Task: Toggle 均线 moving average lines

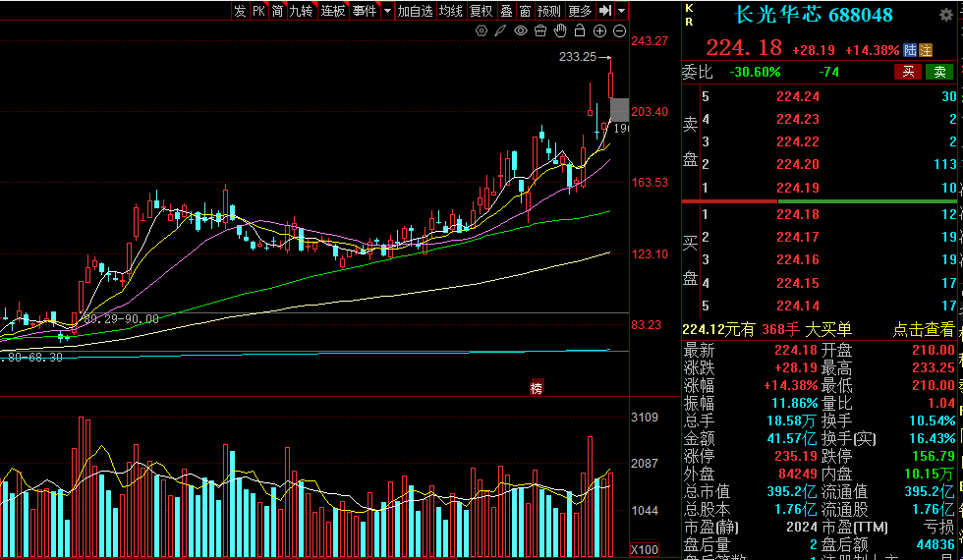Action: click(451, 11)
